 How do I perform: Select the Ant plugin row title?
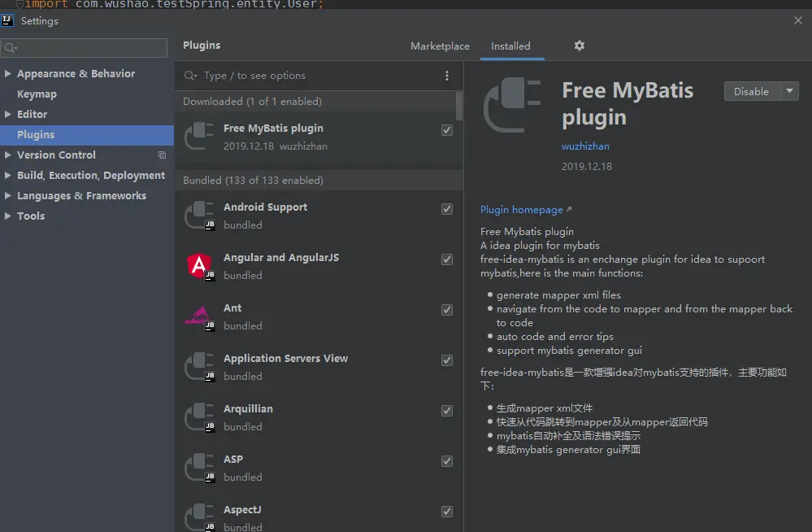click(232, 308)
